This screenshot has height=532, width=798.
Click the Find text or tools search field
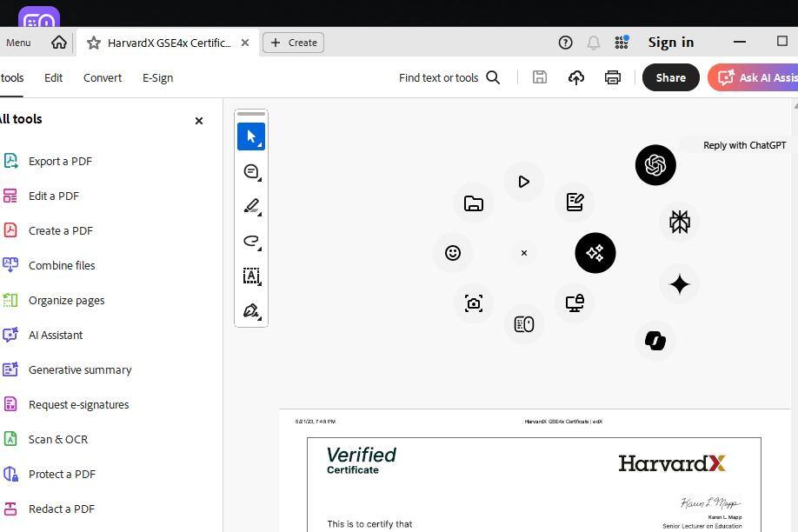point(449,77)
